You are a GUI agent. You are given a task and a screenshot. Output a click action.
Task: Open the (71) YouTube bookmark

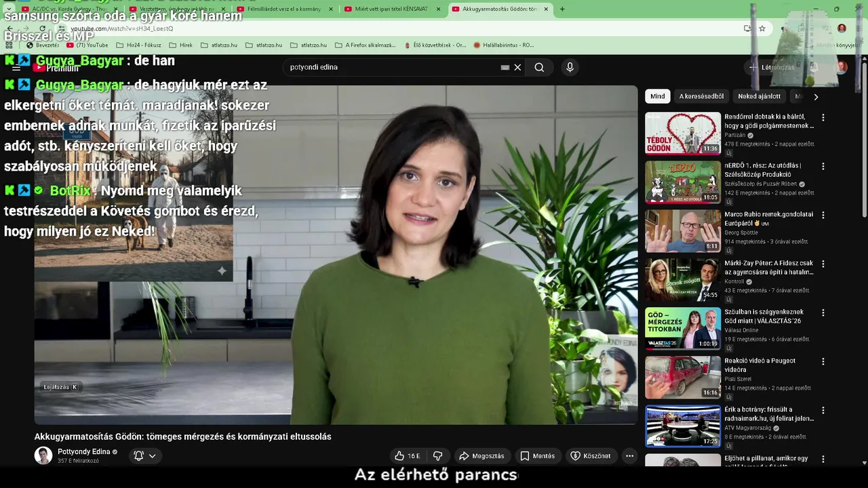pyautogui.click(x=86, y=45)
